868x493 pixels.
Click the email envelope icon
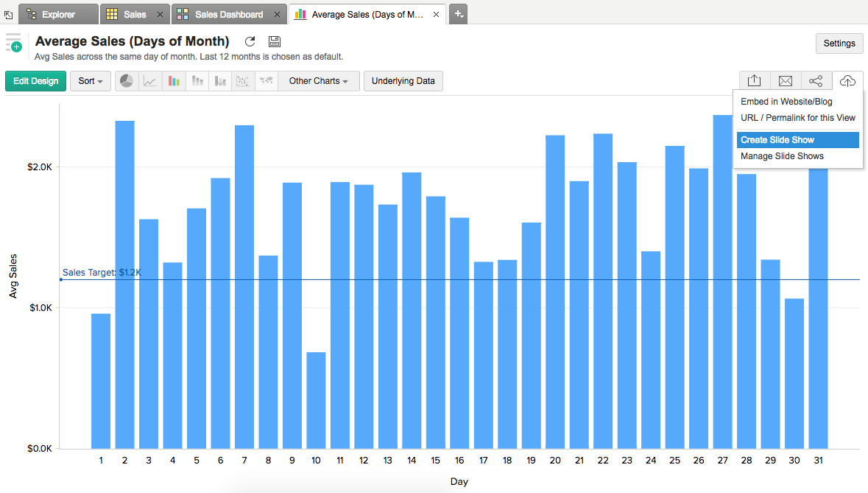click(x=786, y=81)
